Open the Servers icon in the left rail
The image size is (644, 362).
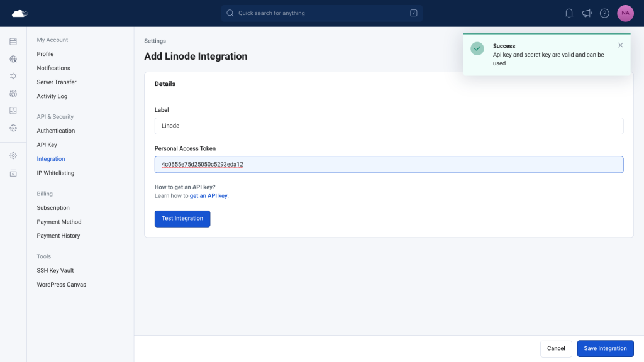[13, 41]
